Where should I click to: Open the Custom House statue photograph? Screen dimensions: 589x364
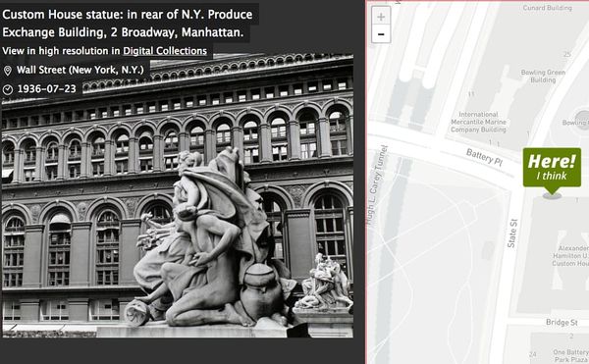(x=178, y=195)
